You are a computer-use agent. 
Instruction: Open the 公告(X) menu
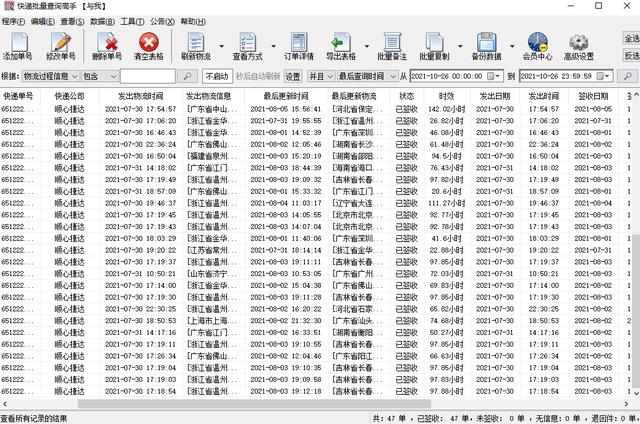[x=162, y=22]
